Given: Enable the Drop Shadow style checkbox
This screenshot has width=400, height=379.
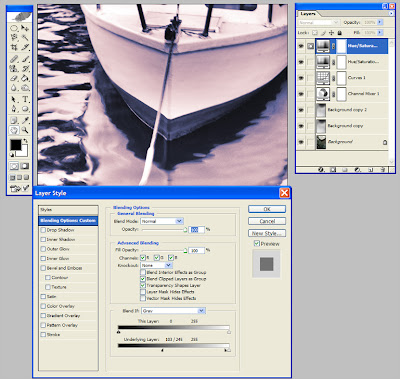Looking at the screenshot, I should (x=43, y=230).
